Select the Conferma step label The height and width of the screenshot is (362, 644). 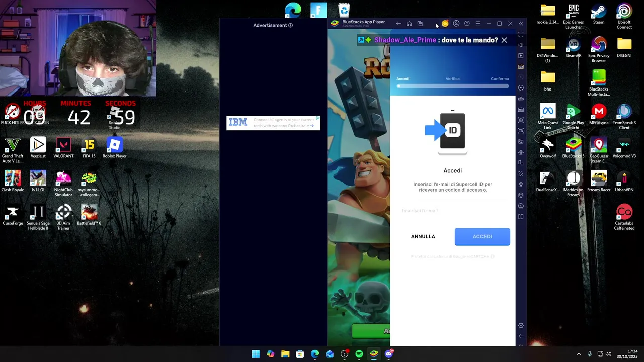point(500,79)
